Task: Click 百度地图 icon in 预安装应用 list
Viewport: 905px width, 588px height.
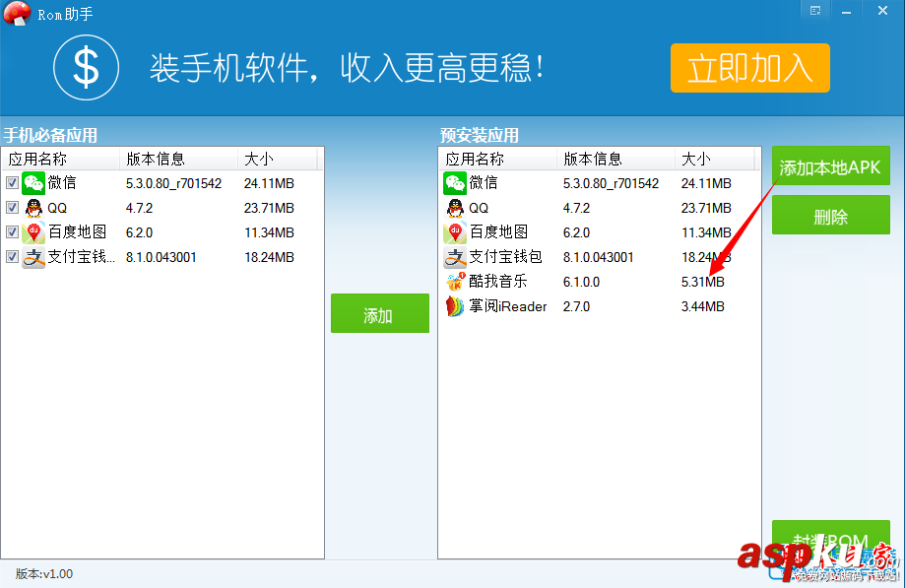Action: (x=455, y=232)
